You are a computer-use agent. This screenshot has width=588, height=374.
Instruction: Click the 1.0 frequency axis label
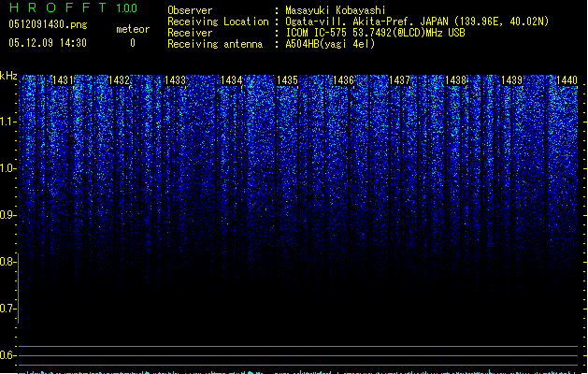7,168
